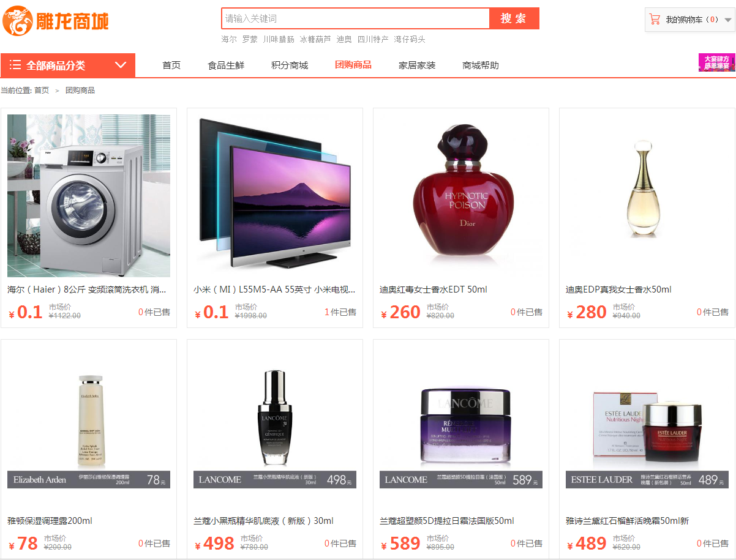Screen dimensions: 736x560
Task: Click the 首页 breadcrumb link
Action: 42,90
